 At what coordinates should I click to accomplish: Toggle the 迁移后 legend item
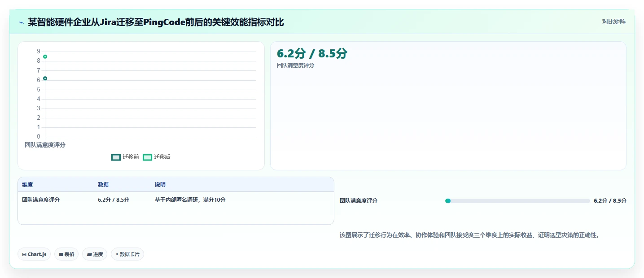[157, 157]
